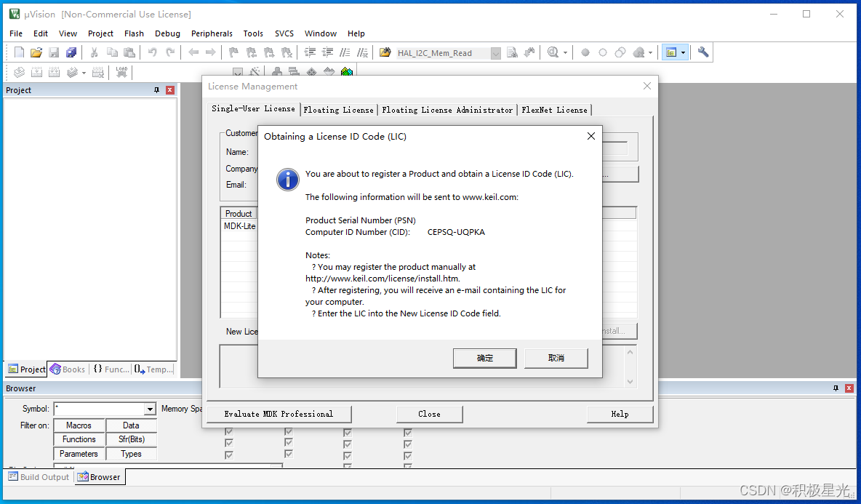Disable all breakpoints double-circle icon
The height and width of the screenshot is (504, 861).
[620, 52]
